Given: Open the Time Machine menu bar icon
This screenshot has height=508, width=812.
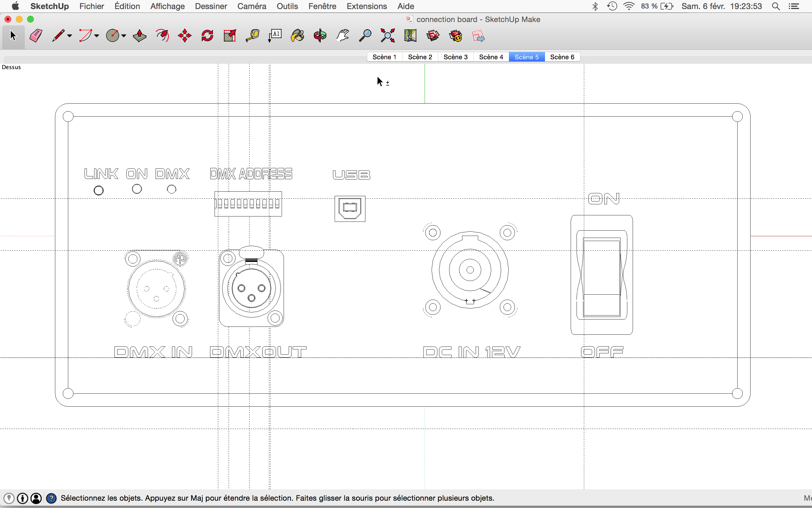Looking at the screenshot, I should coord(612,6).
